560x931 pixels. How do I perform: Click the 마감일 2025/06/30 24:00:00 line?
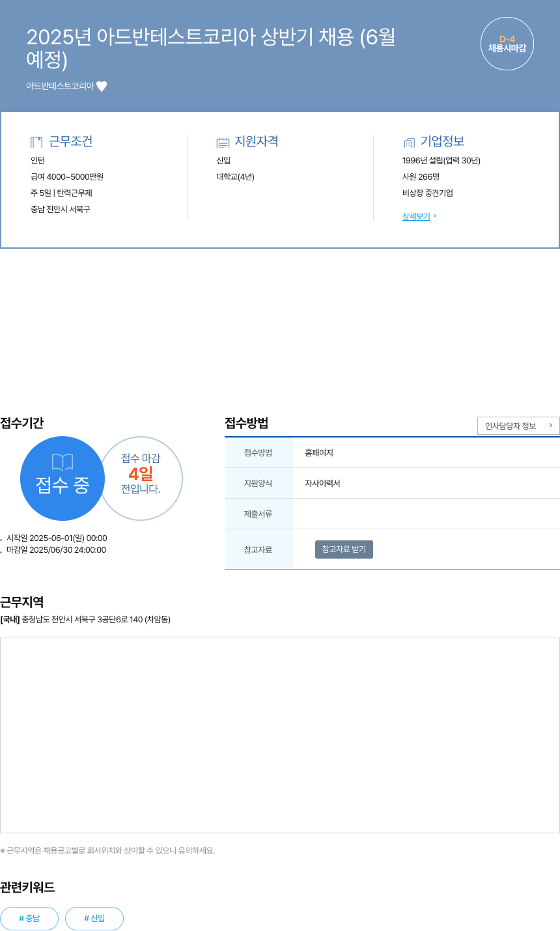point(56,550)
